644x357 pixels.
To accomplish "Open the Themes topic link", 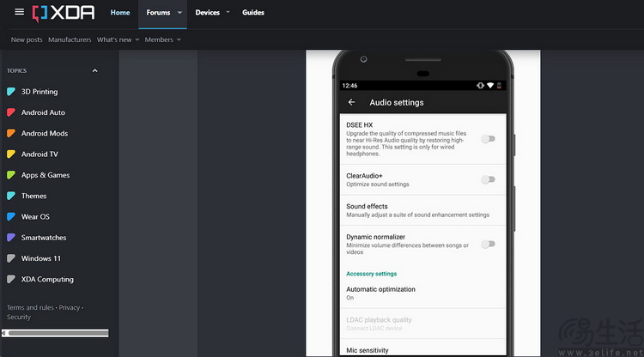I will [x=33, y=196].
